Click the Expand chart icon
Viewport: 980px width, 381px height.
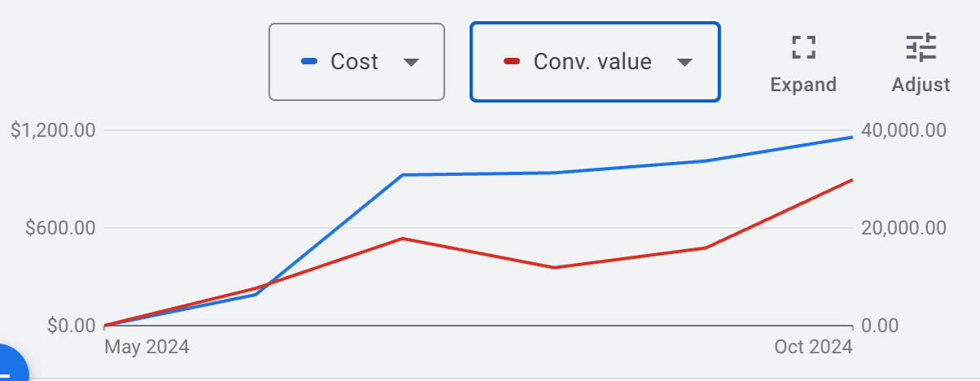click(x=803, y=47)
